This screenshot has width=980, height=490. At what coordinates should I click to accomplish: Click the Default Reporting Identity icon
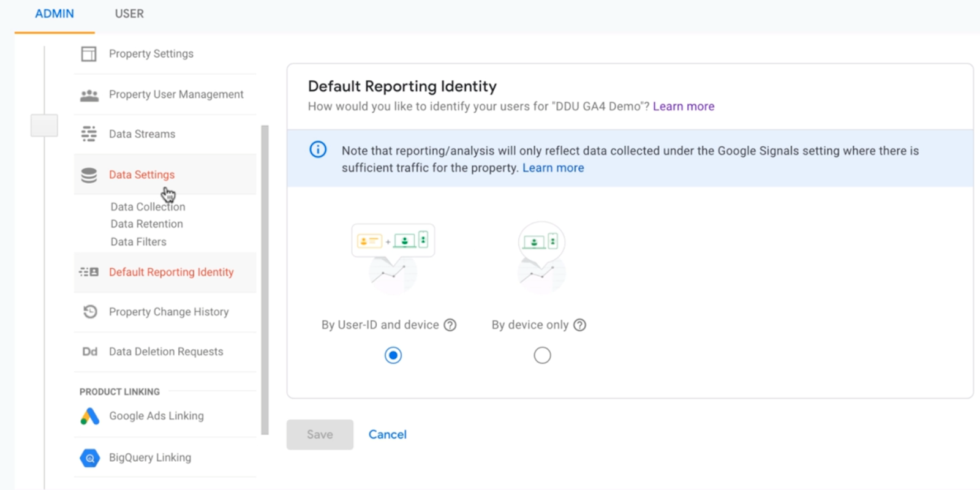tap(89, 272)
